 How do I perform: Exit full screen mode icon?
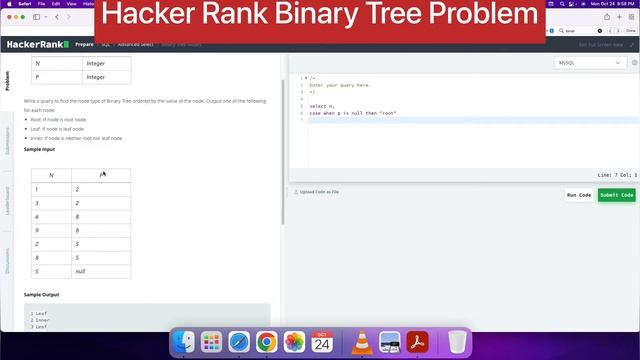click(x=632, y=44)
